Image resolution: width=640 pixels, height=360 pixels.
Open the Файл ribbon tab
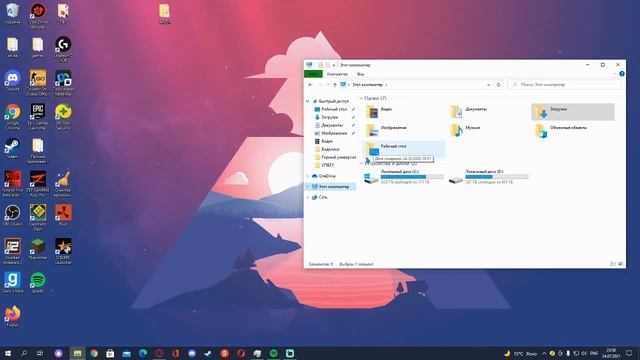313,74
